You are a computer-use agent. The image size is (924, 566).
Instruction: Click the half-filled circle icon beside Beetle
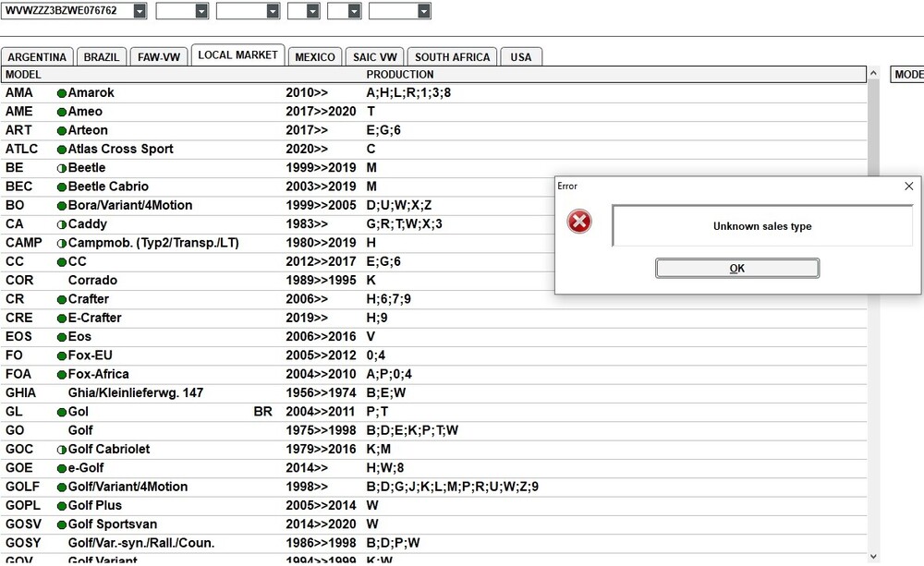click(62, 168)
